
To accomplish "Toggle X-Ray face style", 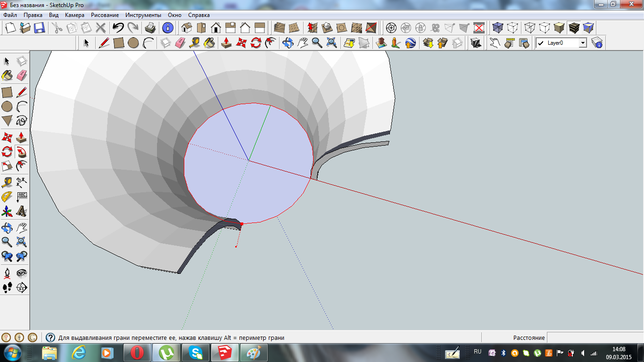I will (x=498, y=28).
